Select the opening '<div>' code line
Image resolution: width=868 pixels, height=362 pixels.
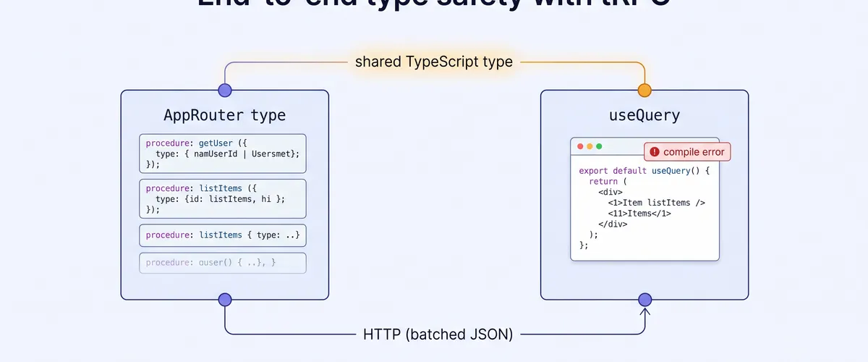611,192
